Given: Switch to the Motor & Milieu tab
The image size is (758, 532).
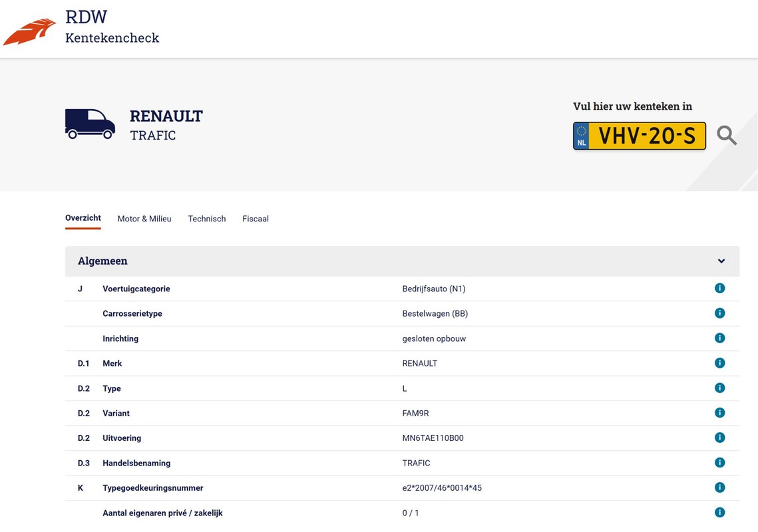Looking at the screenshot, I should click(144, 219).
